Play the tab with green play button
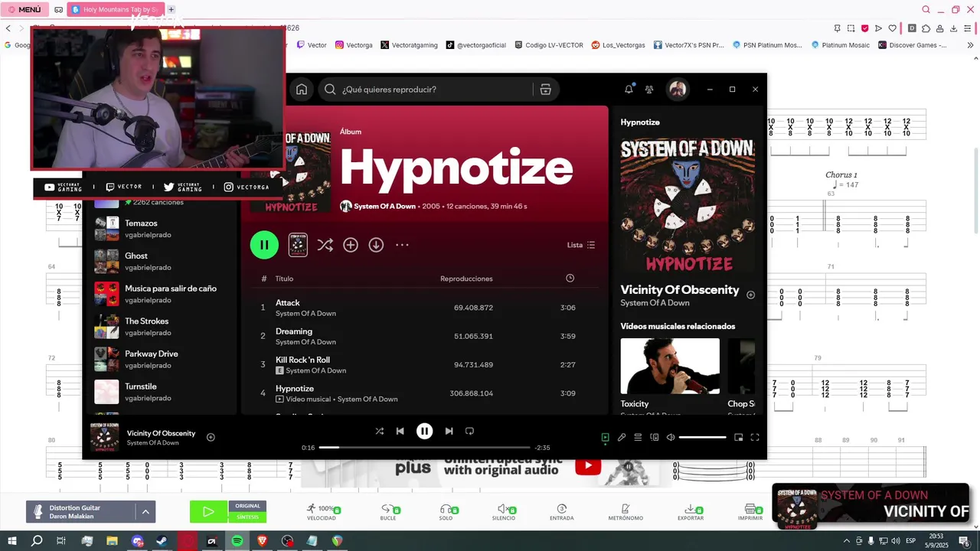 (208, 512)
